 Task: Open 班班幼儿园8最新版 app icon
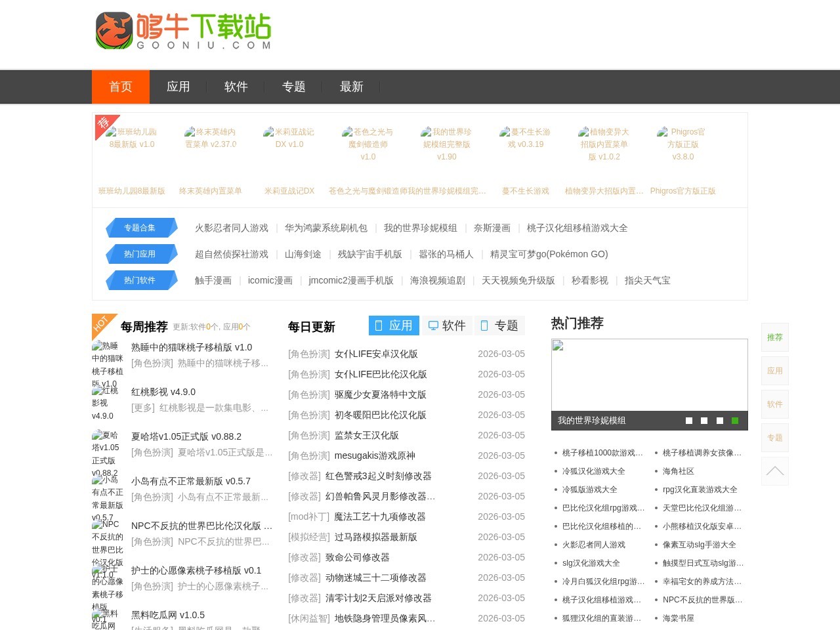[132, 144]
